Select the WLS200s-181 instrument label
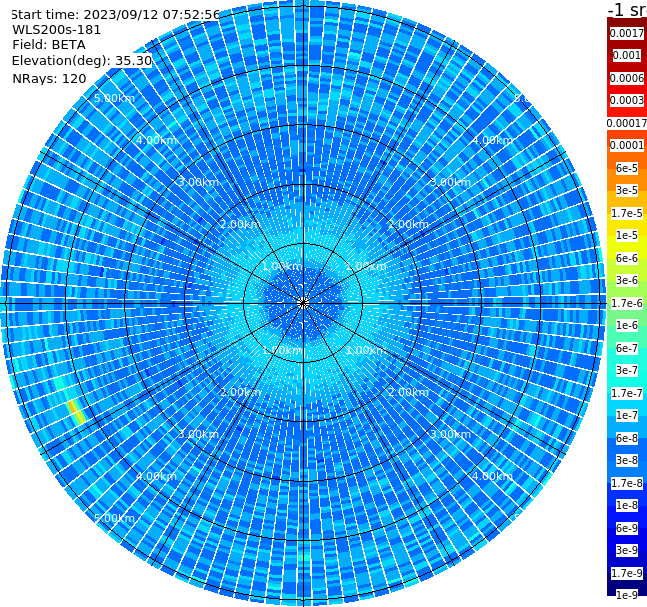Image resolution: width=647 pixels, height=607 pixels. coord(57,30)
